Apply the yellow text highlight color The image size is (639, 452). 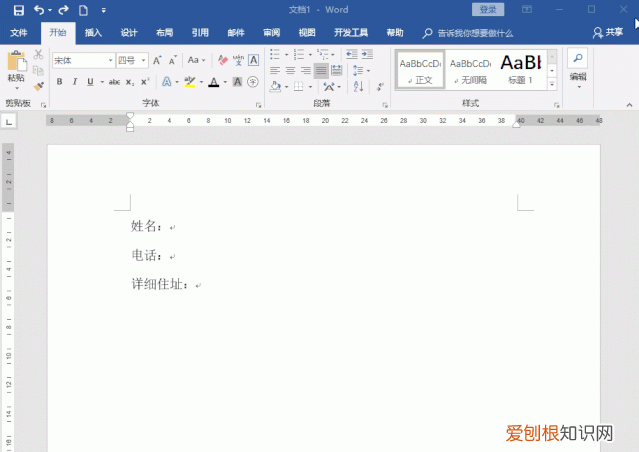coord(189,82)
